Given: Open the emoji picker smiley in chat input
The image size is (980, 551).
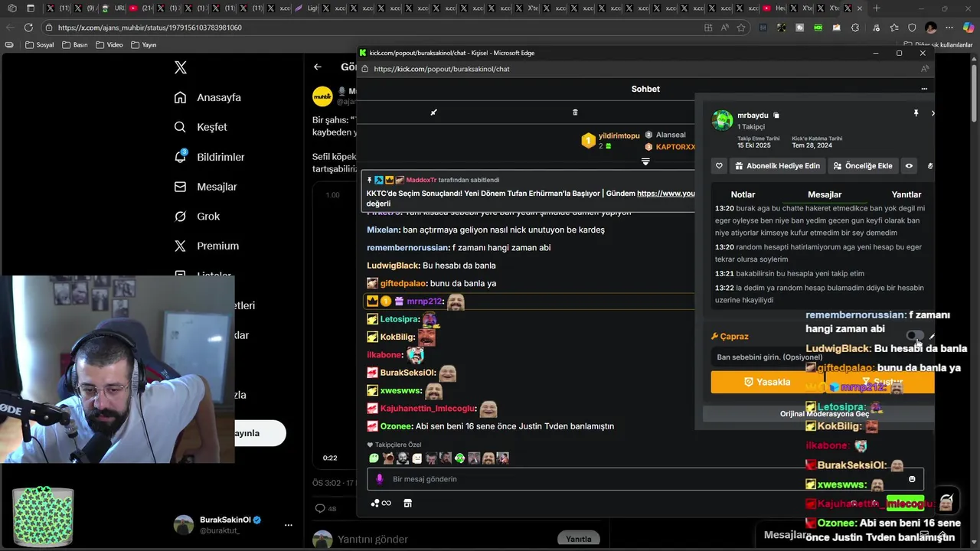Looking at the screenshot, I should click(912, 479).
